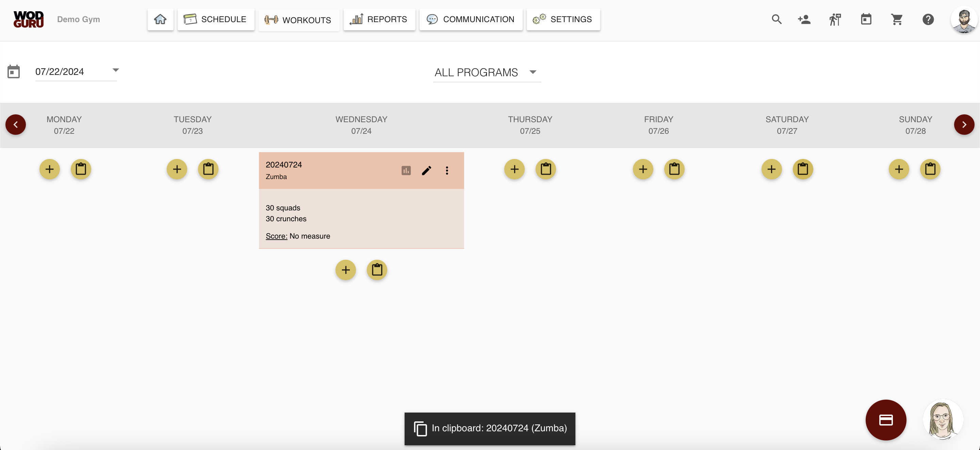Go to the previous week
The height and width of the screenshot is (450, 980).
tap(16, 125)
